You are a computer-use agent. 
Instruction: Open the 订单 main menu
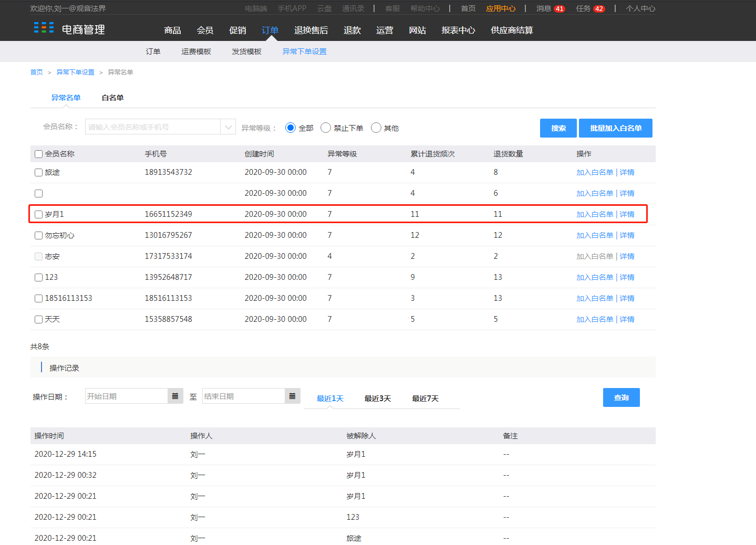tap(270, 30)
